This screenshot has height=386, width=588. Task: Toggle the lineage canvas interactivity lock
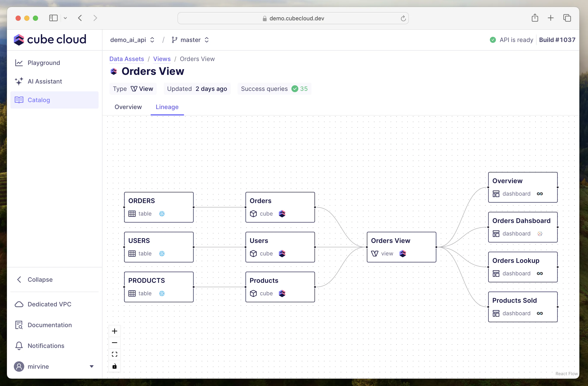point(114,366)
